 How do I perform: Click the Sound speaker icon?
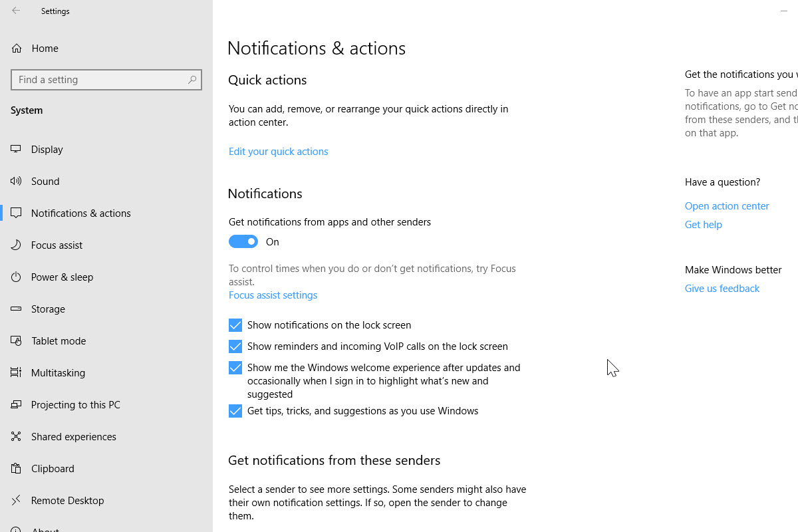(x=17, y=181)
